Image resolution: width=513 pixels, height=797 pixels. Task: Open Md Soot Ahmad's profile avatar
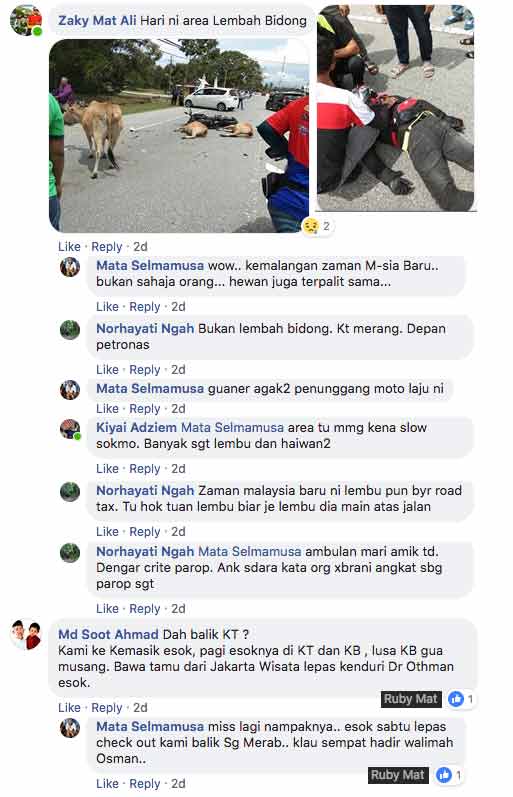point(26,635)
